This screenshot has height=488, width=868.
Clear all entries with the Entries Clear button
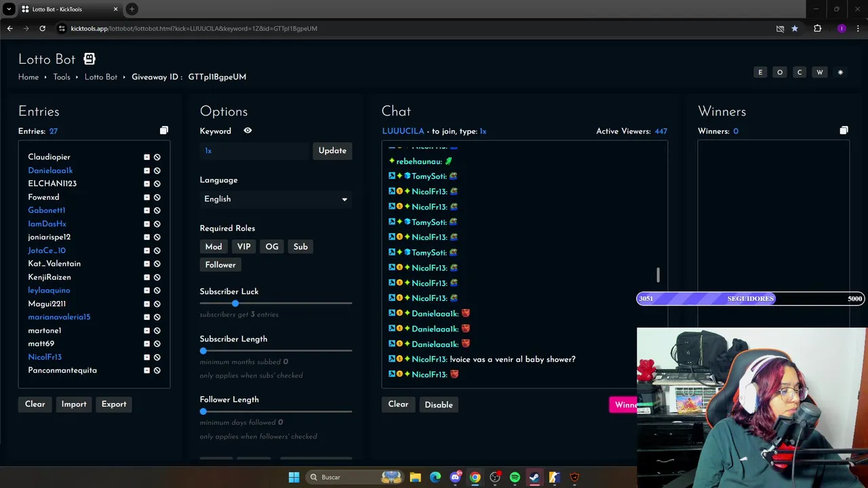coord(35,405)
